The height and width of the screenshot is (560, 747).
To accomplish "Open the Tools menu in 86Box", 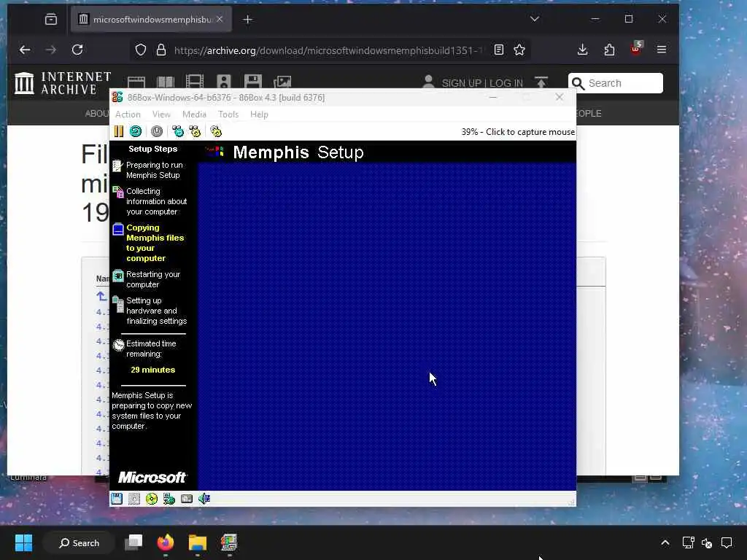I will point(228,114).
